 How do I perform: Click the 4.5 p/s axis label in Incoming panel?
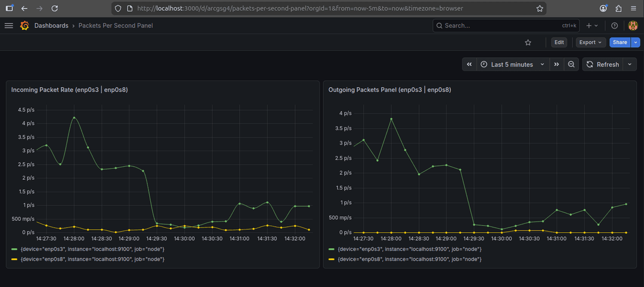[x=26, y=110]
